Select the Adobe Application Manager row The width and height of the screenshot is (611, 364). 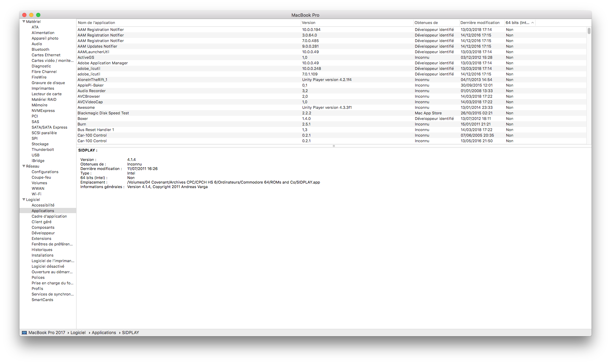(103, 63)
